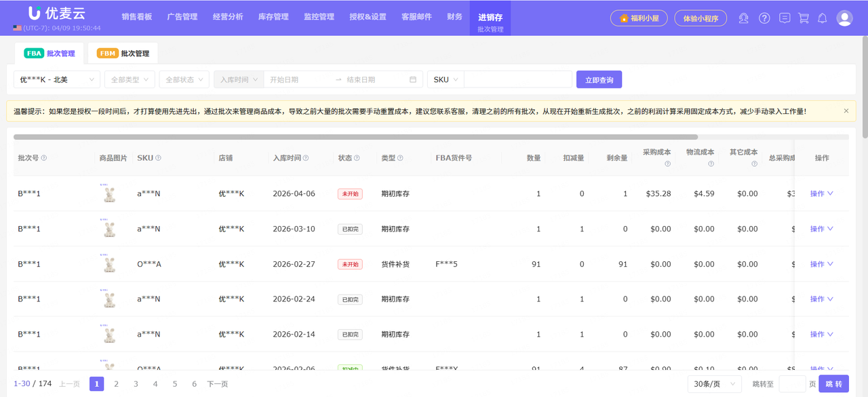Open the user avatar profile

click(844, 18)
